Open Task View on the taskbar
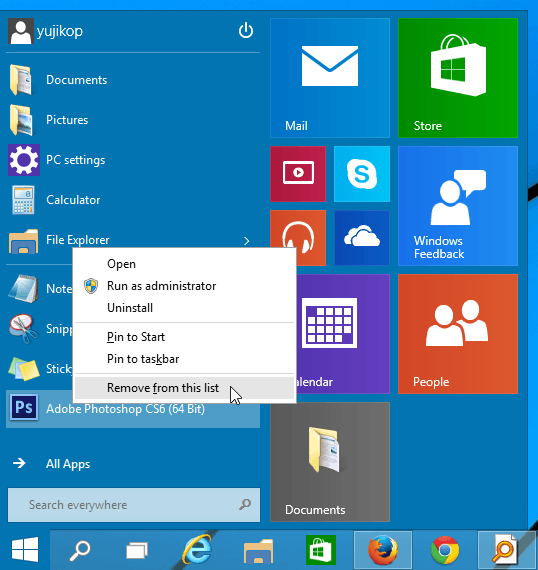This screenshot has width=538, height=570. (137, 550)
